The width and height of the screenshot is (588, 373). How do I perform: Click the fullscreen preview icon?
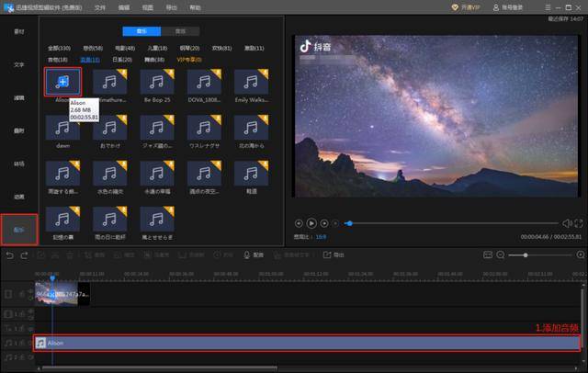pyautogui.click(x=579, y=223)
